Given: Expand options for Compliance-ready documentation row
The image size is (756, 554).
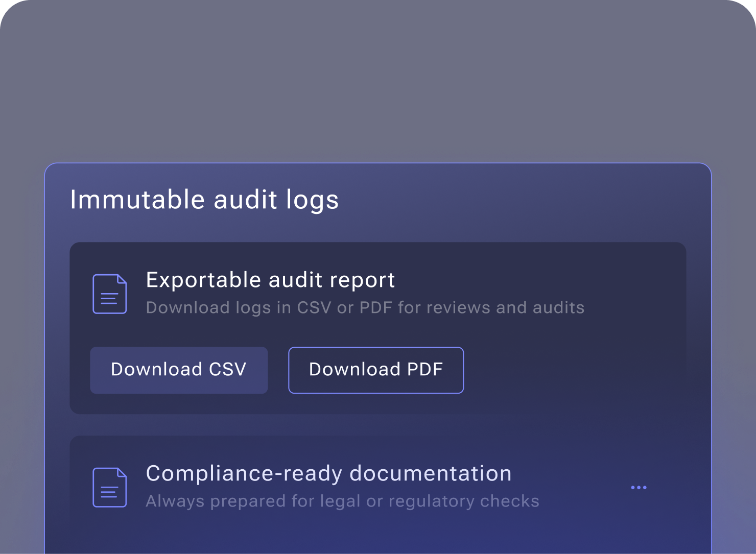Looking at the screenshot, I should coord(639,488).
